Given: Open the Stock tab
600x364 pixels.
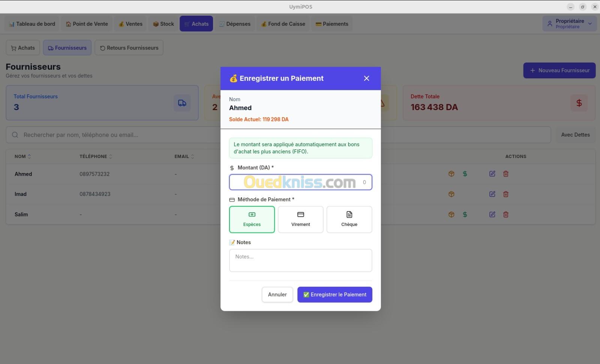Looking at the screenshot, I should [163, 24].
